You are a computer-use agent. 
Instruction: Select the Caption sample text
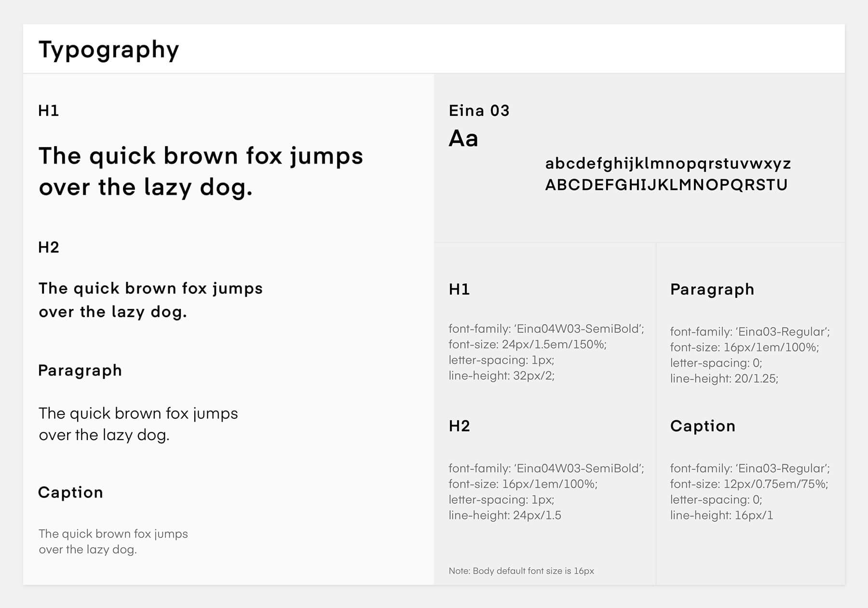coord(113,541)
